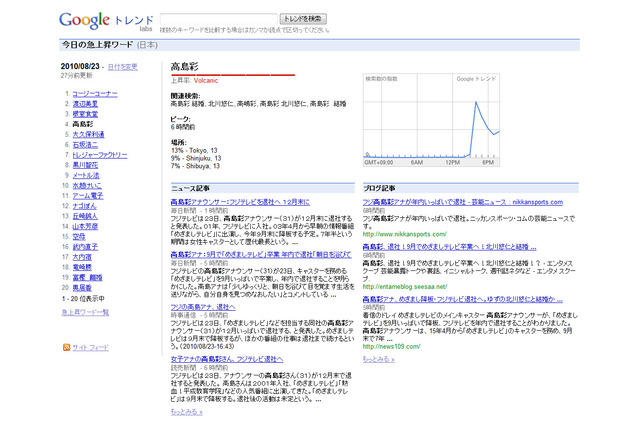Open the フジの高島アナ、退社へ news headline
This screenshot has width=640, height=426.
[x=214, y=306]
